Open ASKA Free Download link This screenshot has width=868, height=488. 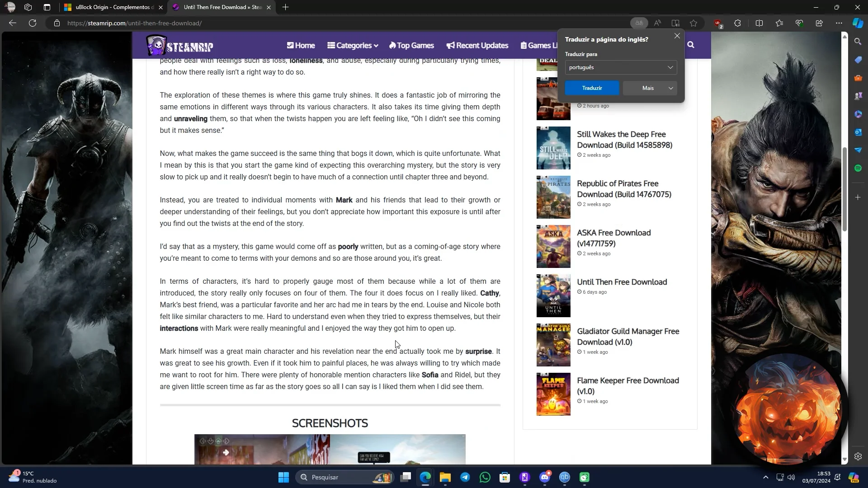613,238
